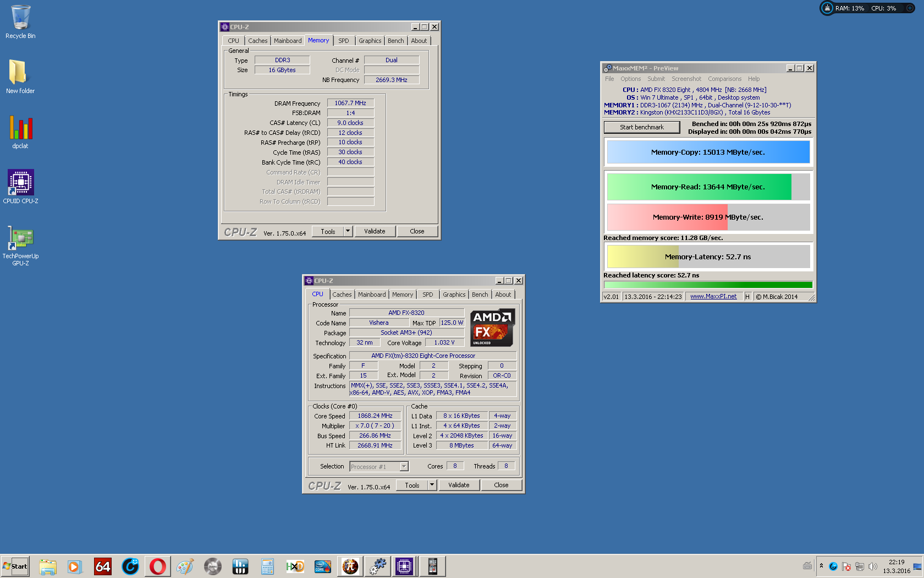Click the Tools button in lower CPU-Z

pyautogui.click(x=412, y=485)
